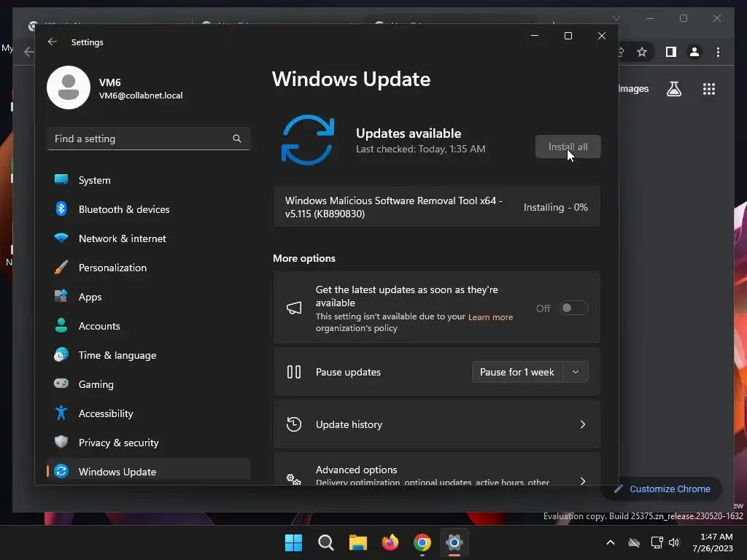Viewport: 747px width, 560px height.
Task: Click the history clock icon
Action: 294,424
